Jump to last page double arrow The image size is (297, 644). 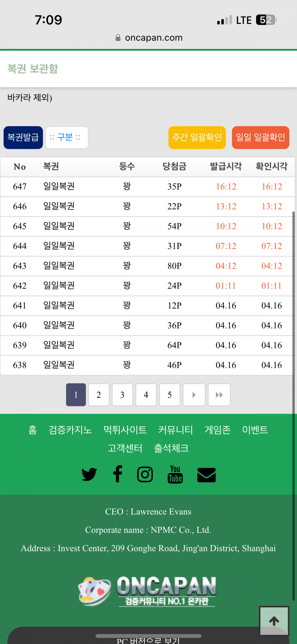click(219, 395)
